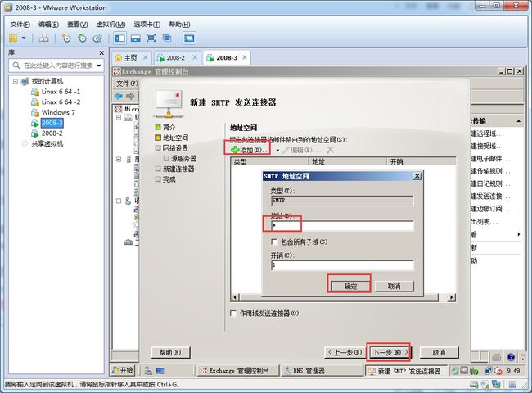Open the snapshot manager icon
This screenshot has width=532, height=393.
click(x=97, y=38)
